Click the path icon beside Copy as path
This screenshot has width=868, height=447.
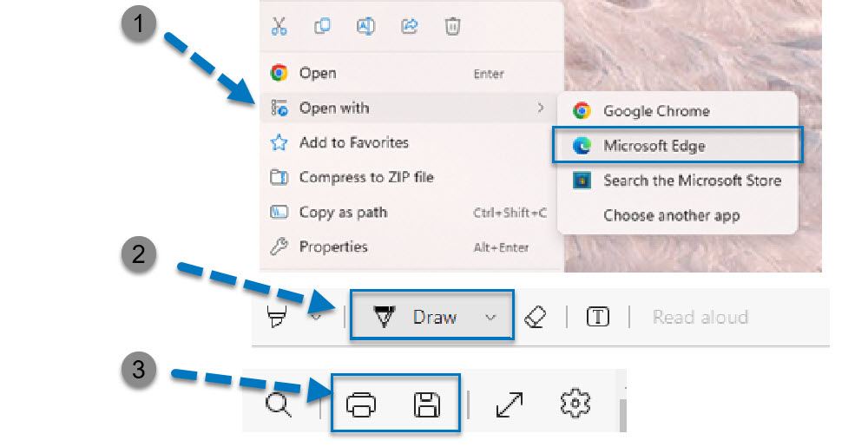point(279,212)
